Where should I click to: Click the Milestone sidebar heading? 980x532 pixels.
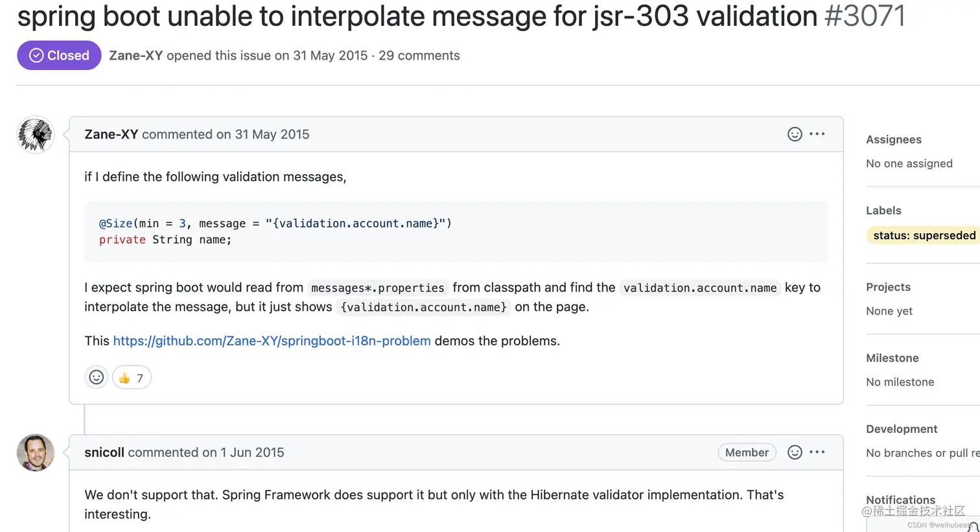tap(892, 358)
